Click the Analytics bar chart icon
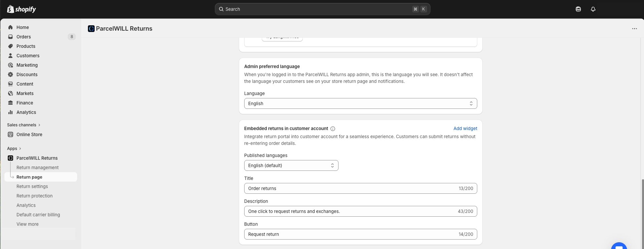The width and height of the screenshot is (644, 249). 10,112
